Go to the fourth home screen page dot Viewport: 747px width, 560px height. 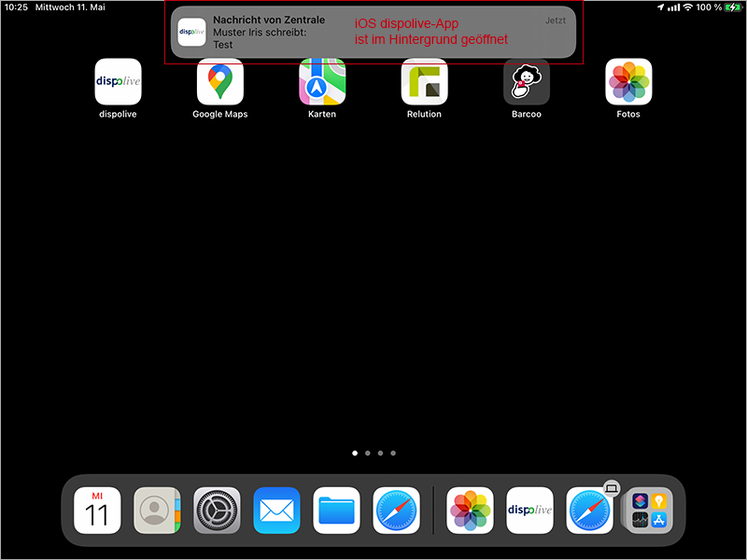point(393,453)
